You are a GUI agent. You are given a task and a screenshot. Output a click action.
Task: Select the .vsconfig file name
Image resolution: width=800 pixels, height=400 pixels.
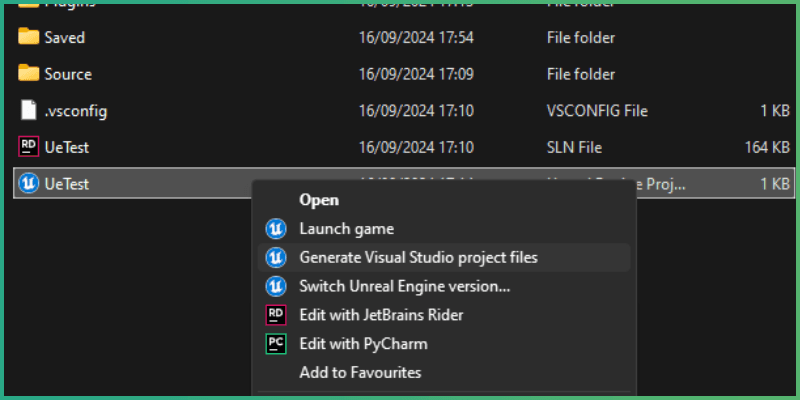[76, 111]
